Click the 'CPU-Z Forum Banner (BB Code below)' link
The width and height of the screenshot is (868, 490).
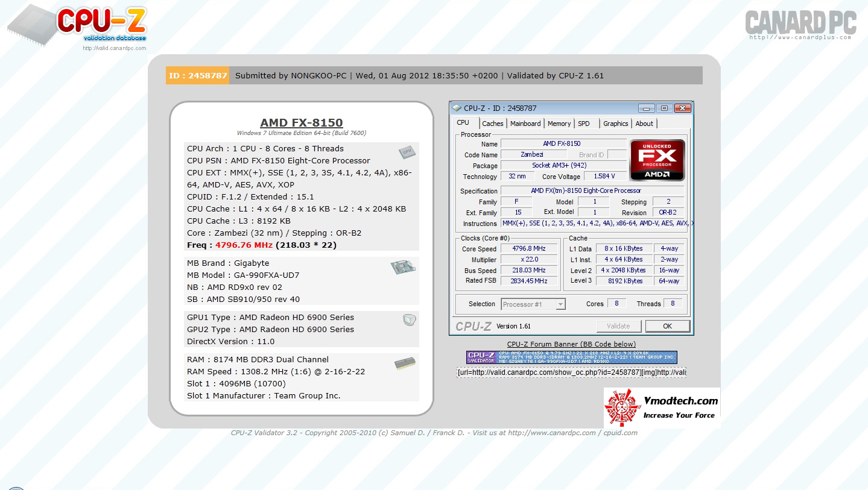click(x=571, y=344)
